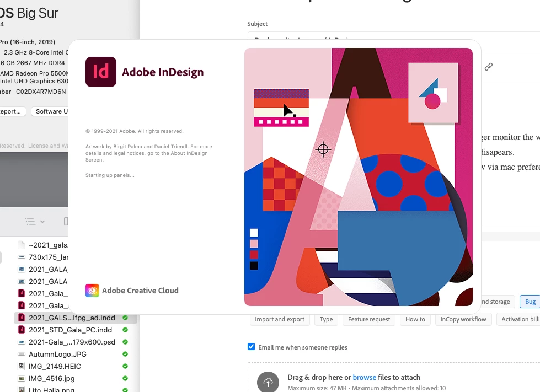Click serial number C02DX4R7MD6N text

(x=41, y=92)
